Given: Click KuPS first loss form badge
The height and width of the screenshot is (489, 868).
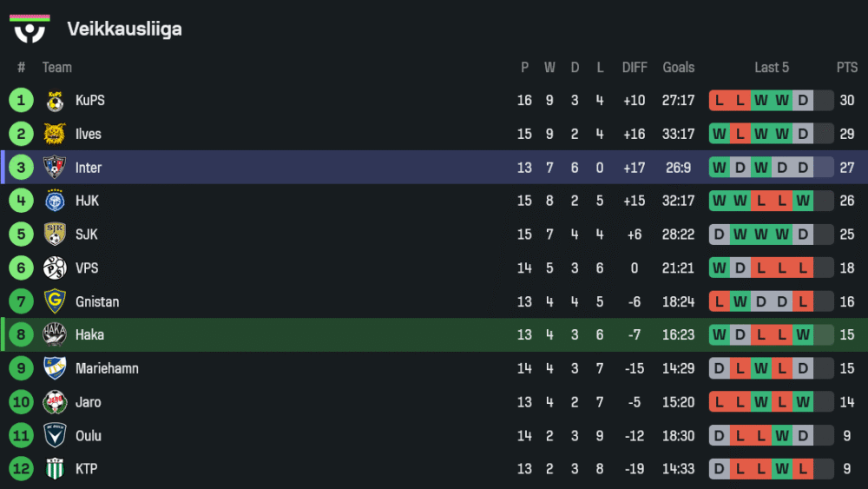Looking at the screenshot, I should 720,101.
